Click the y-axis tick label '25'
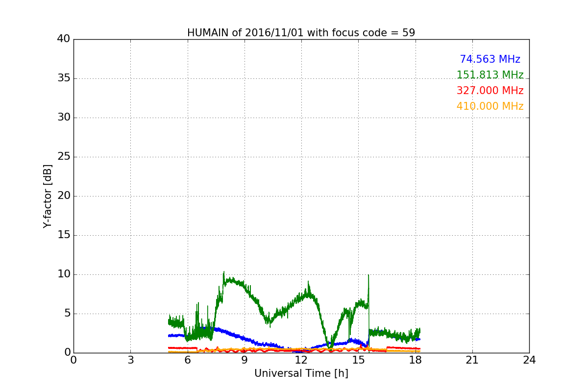 tap(64, 157)
